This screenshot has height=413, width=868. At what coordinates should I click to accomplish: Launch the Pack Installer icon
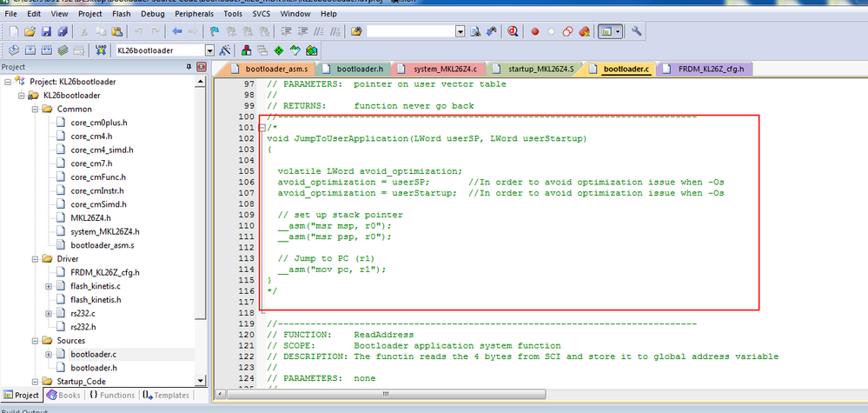coord(312,50)
